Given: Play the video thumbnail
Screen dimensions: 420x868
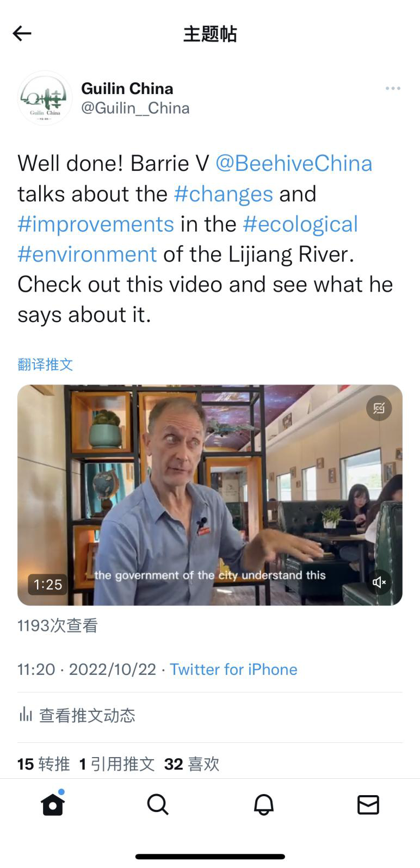Looking at the screenshot, I should tap(210, 495).
